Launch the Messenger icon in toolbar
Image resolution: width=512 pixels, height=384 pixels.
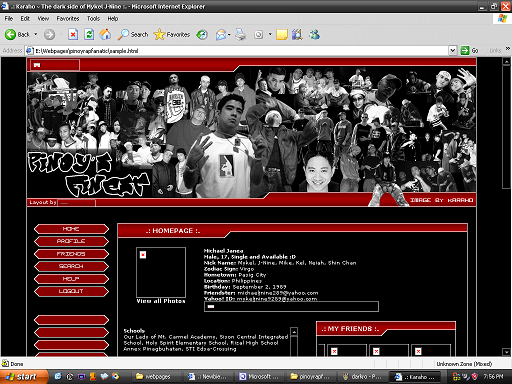coord(314,34)
